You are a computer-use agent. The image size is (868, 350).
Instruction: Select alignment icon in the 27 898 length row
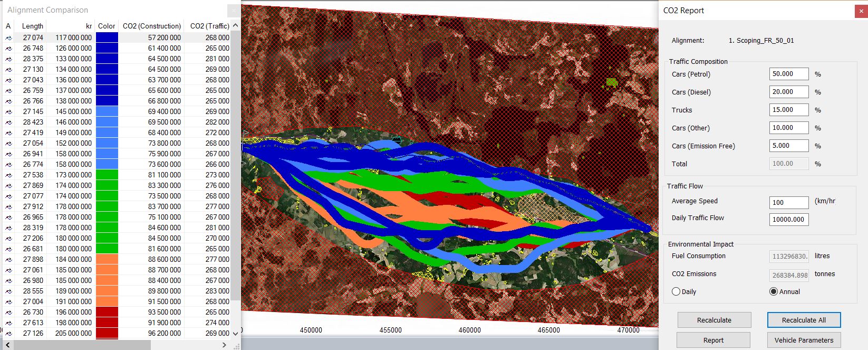click(x=8, y=260)
